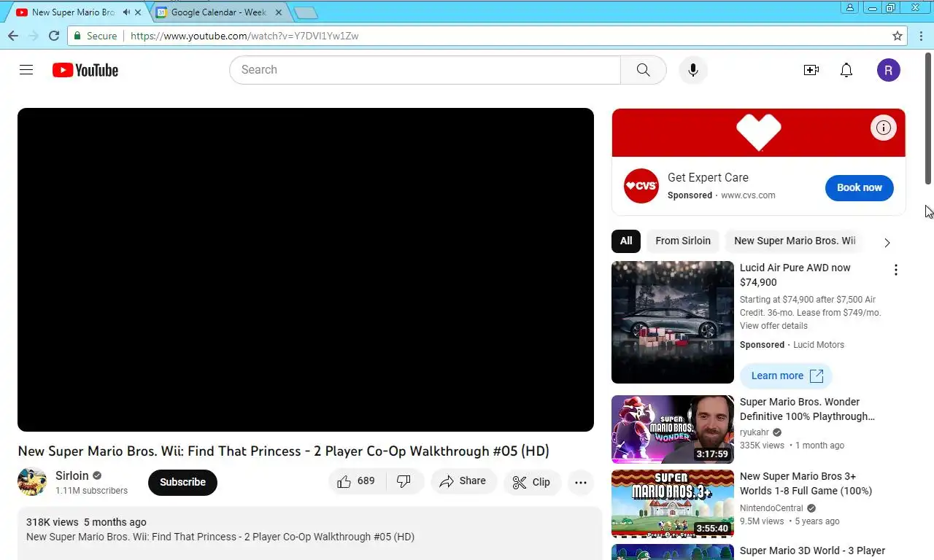Go to YouTube home via logo
Screen dimensions: 934x560
point(85,70)
